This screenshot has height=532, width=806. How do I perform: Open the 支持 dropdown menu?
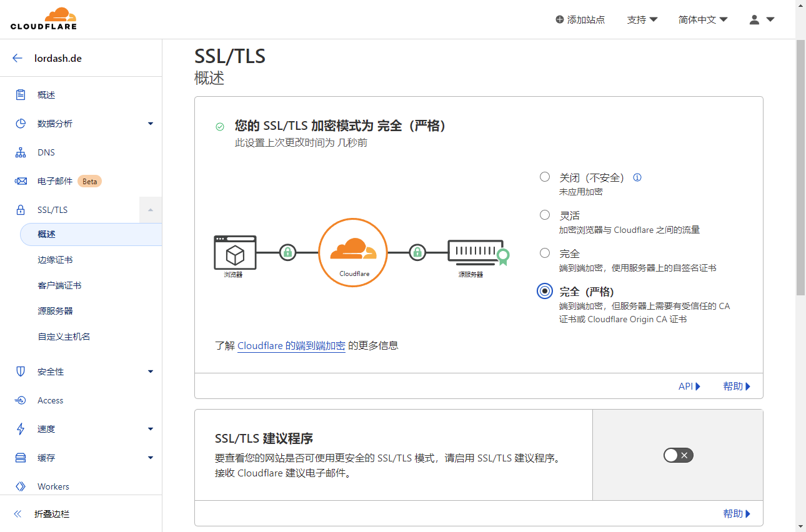642,19
